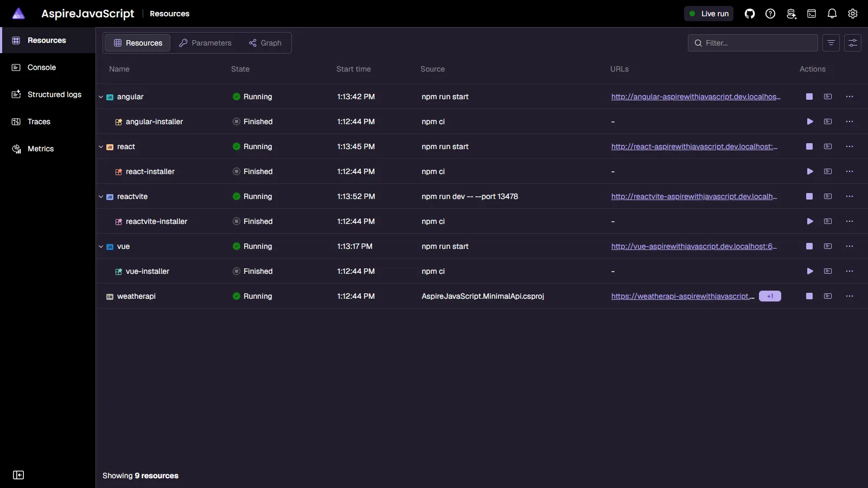Open Metrics in the sidebar
The image size is (868, 488).
click(48, 149)
